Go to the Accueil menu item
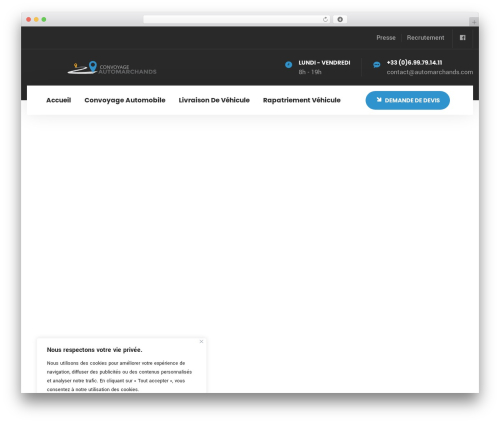The image size is (500, 423). coord(59,100)
